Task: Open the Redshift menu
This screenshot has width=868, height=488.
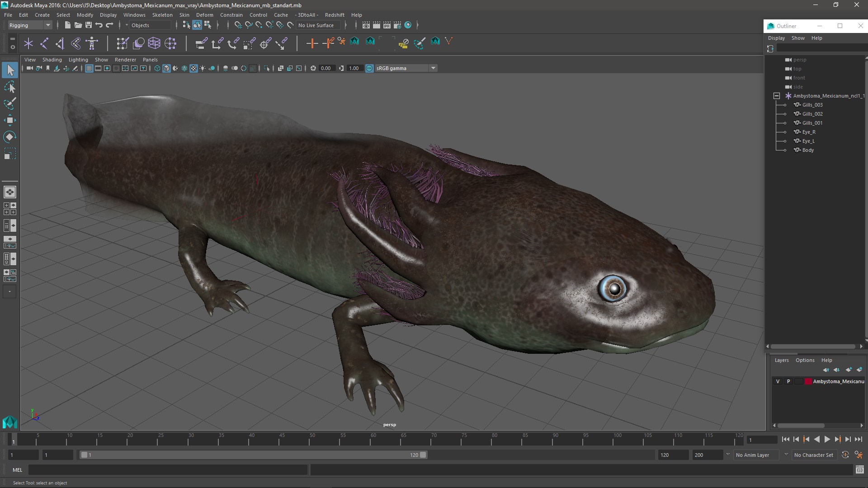Action: 335,15
